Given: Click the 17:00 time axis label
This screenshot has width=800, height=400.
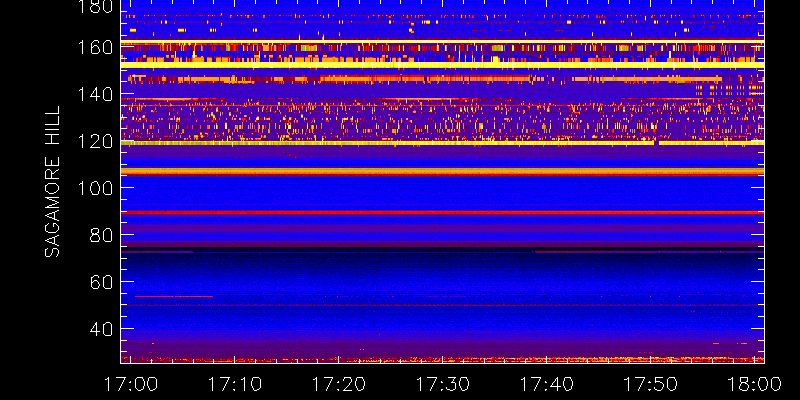Looking at the screenshot, I should pos(131,384).
